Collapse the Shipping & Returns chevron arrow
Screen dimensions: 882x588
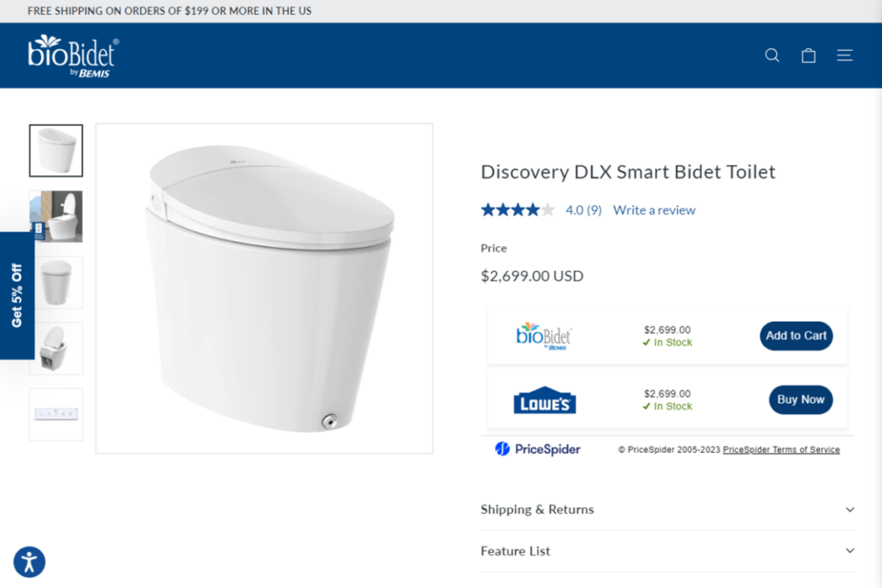pos(849,509)
